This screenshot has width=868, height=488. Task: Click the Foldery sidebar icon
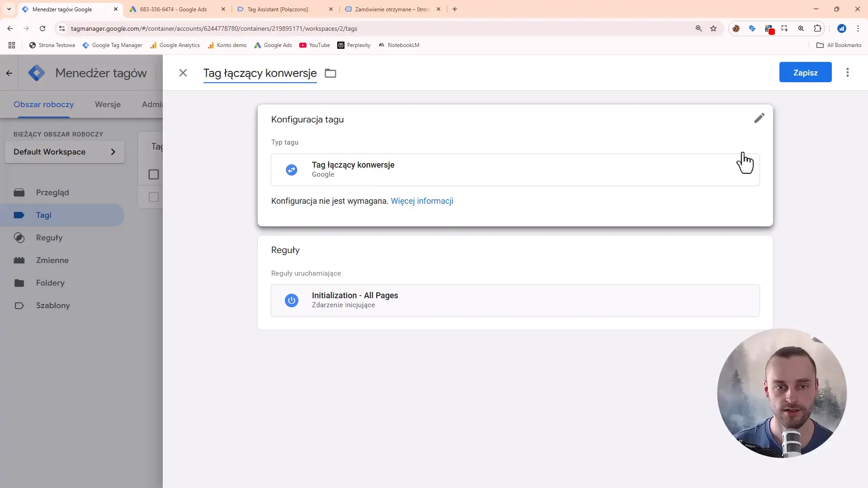tap(19, 283)
